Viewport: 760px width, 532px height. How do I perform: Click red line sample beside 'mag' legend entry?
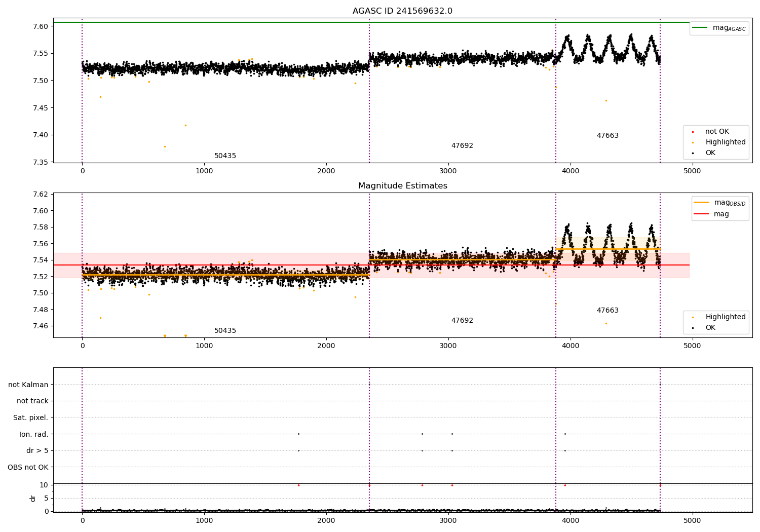(x=701, y=214)
